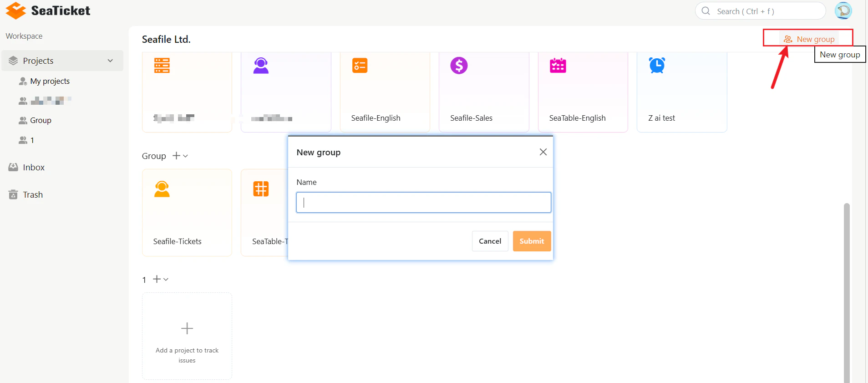868x383 pixels.
Task: Click the group icon beside sidebar Group
Action: click(23, 120)
